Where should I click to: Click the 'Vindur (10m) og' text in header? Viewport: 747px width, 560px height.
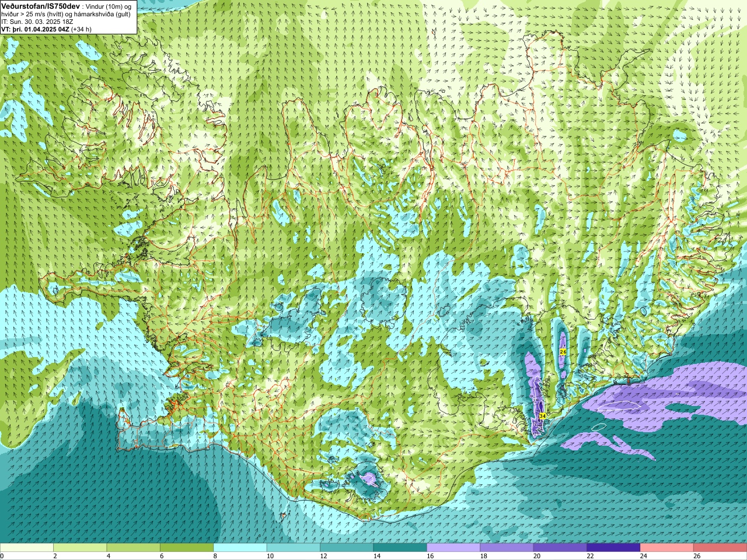pos(109,6)
